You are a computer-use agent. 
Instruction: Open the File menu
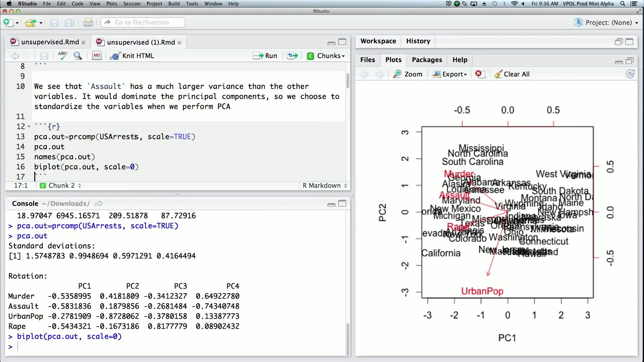[x=46, y=4]
